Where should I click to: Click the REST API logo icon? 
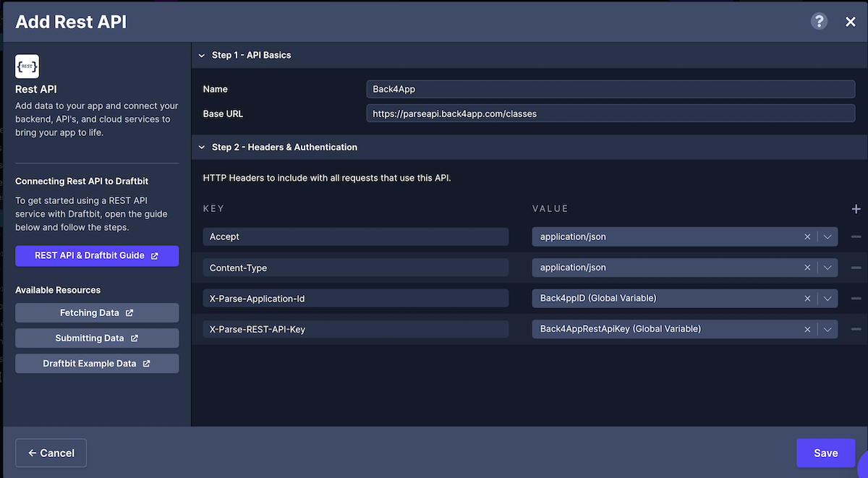(27, 66)
